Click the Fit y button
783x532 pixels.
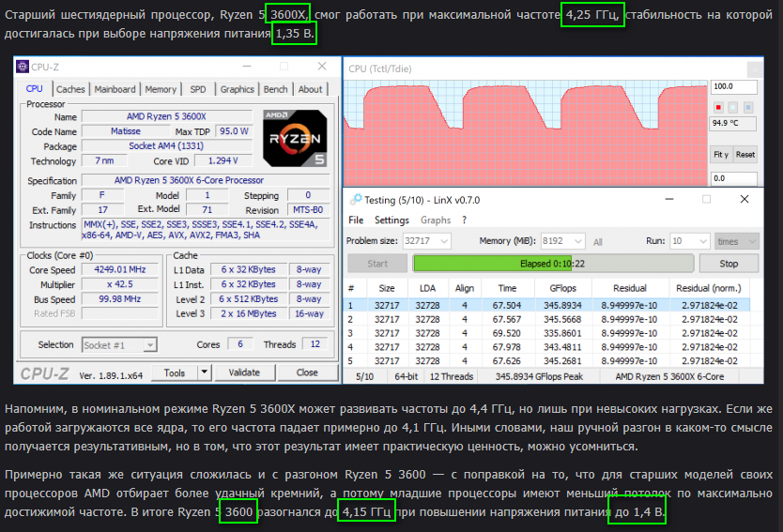pyautogui.click(x=721, y=155)
